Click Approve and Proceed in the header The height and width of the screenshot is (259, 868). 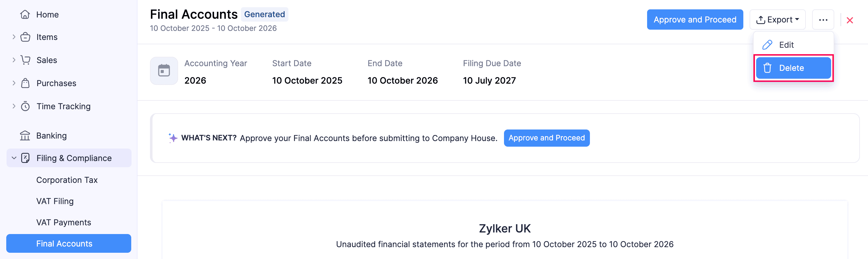point(695,19)
